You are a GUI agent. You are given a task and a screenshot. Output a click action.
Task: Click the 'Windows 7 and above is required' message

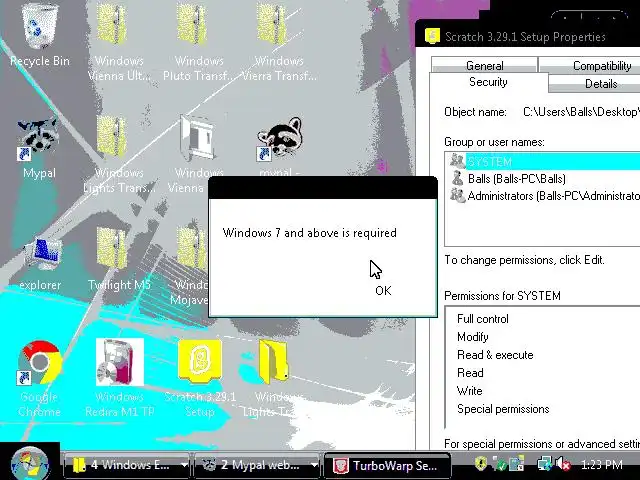(309, 233)
